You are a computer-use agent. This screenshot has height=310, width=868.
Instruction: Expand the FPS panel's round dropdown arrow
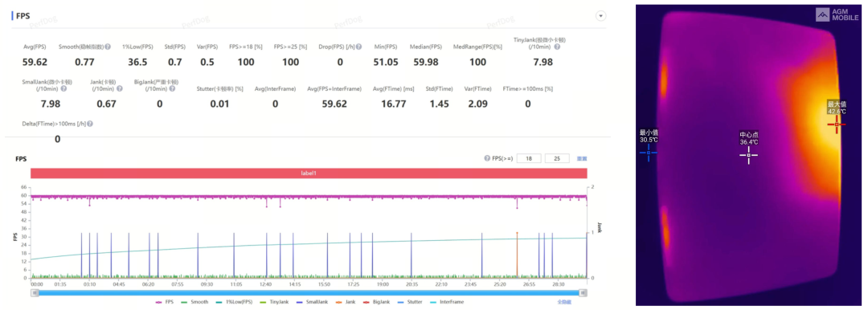click(x=600, y=15)
